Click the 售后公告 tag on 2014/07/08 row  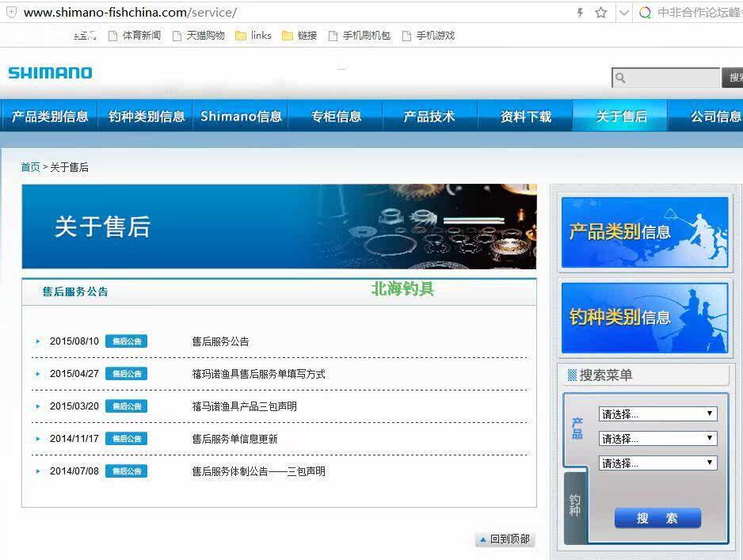126,471
